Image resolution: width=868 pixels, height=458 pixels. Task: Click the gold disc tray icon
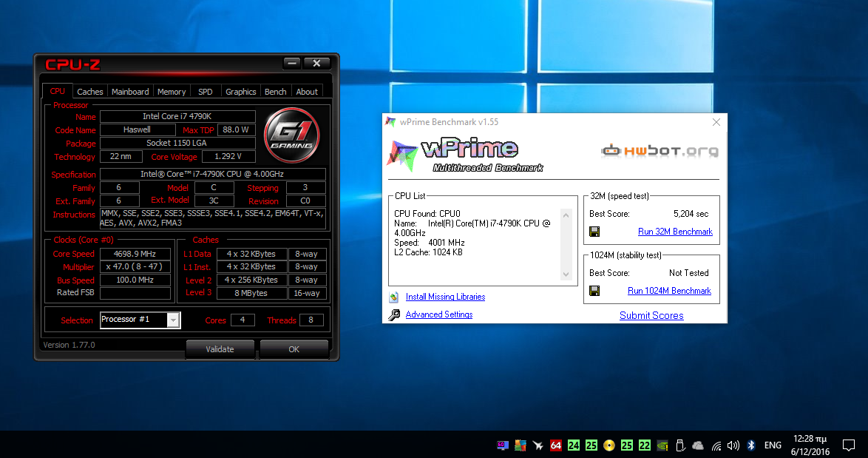609,445
